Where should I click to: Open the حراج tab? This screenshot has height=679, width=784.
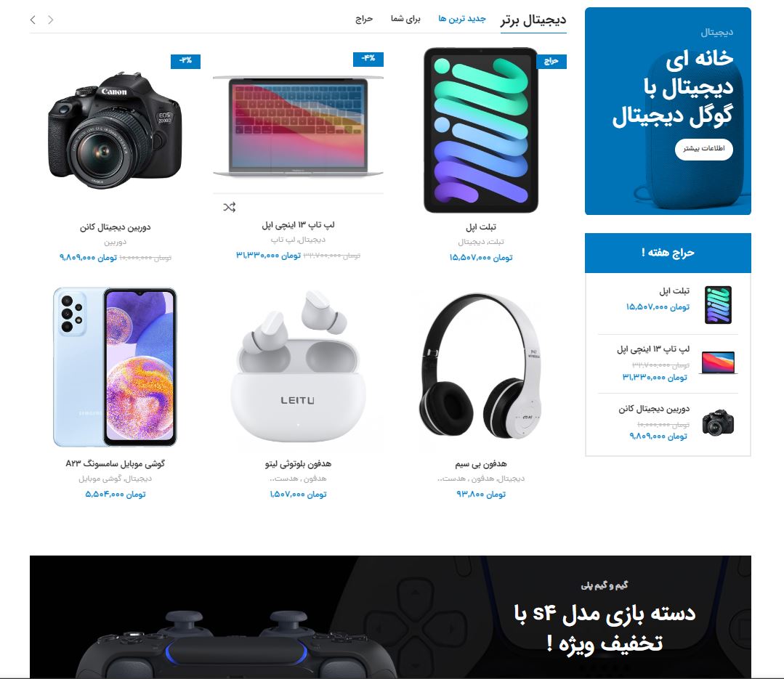coord(364,19)
